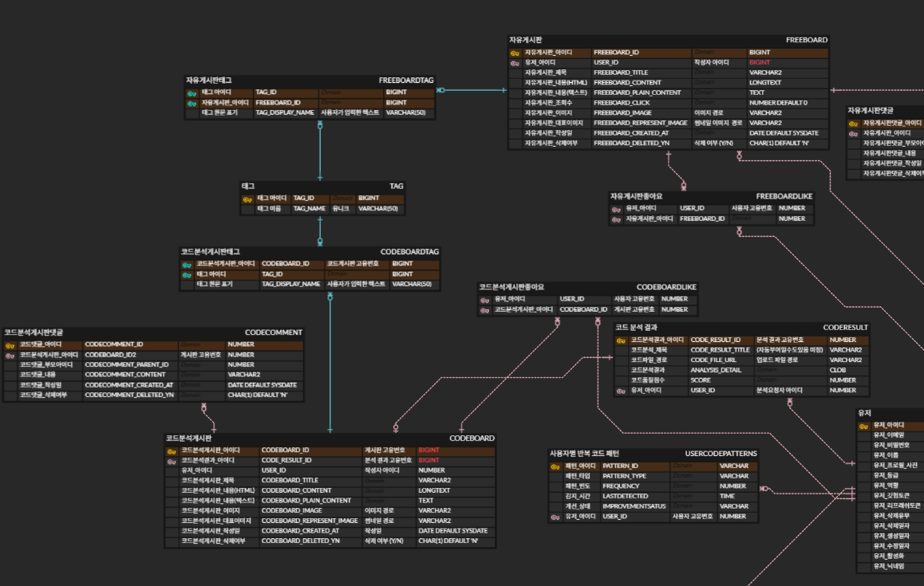924x586 pixels.
Task: Select the key icon in the TAG table
Action: [x=247, y=199]
